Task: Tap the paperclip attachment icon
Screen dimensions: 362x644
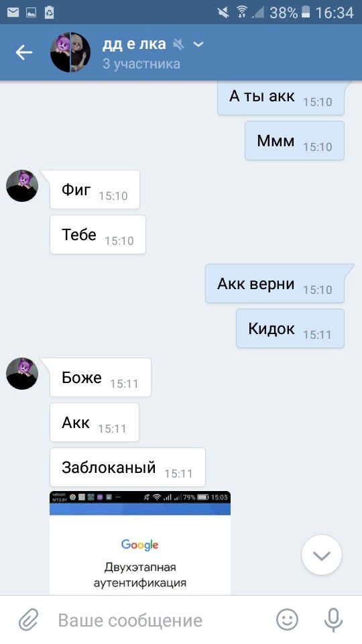Action: pos(29,620)
